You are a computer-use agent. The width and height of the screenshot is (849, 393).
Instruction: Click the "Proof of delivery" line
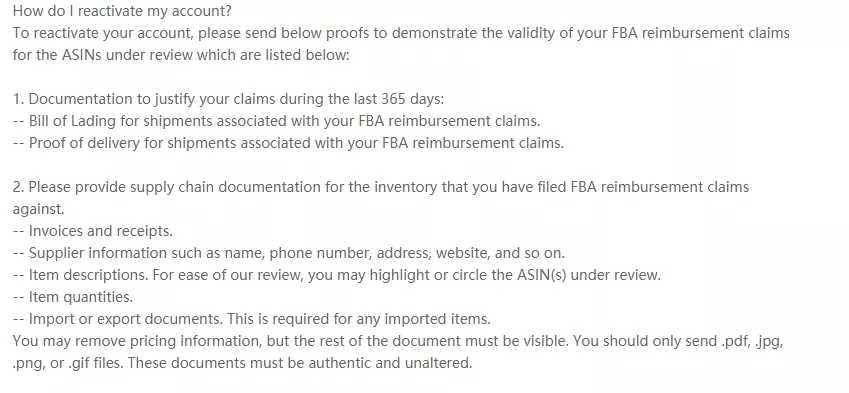point(288,143)
